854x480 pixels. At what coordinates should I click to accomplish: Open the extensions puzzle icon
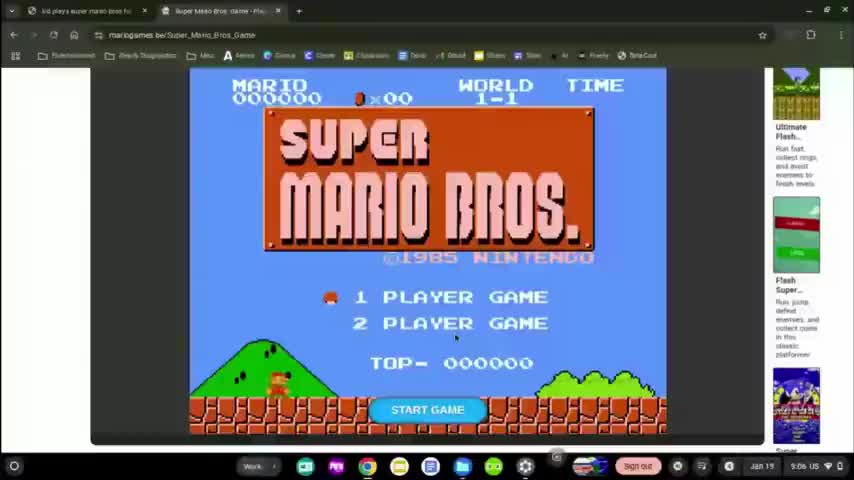811,35
